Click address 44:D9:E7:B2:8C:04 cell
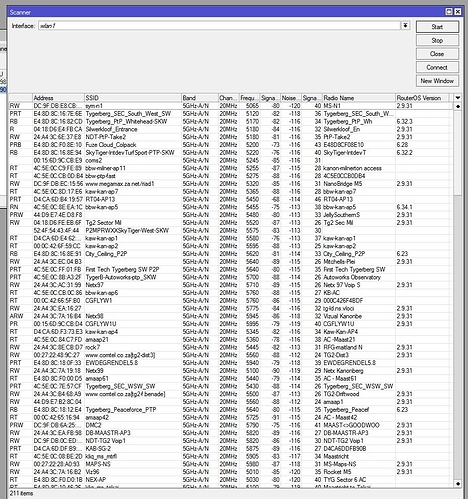This screenshot has width=468, height=499. coord(57,402)
